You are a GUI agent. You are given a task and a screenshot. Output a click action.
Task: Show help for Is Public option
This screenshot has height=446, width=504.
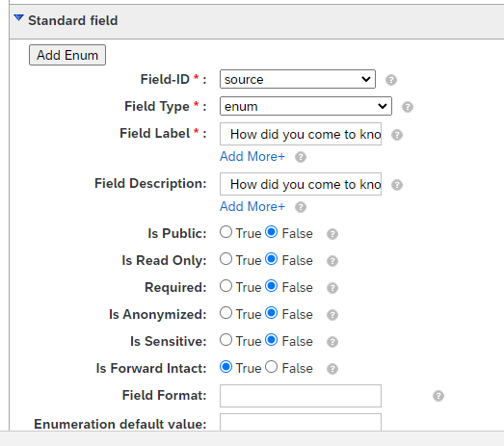(332, 234)
